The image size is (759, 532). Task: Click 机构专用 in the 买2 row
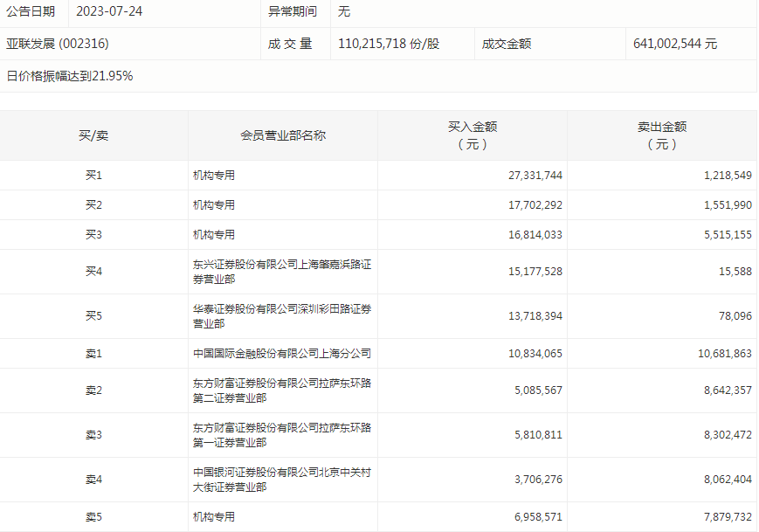(214, 205)
